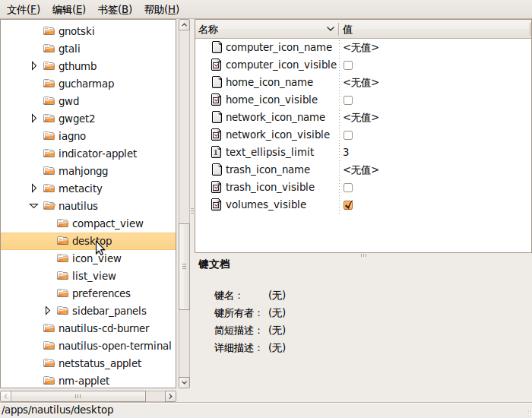Collapse the nautilus tree node
The width and height of the screenshot is (532, 418).
click(x=34, y=206)
